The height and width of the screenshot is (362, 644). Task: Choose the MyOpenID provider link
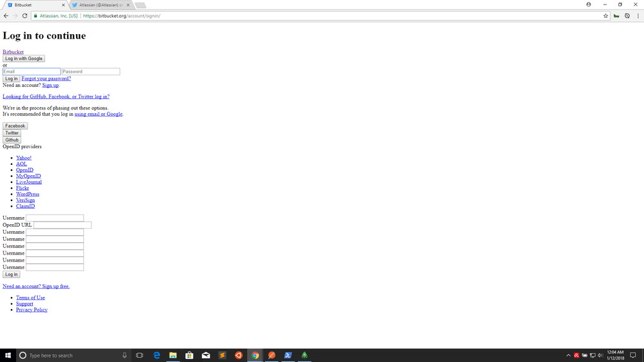(28, 176)
